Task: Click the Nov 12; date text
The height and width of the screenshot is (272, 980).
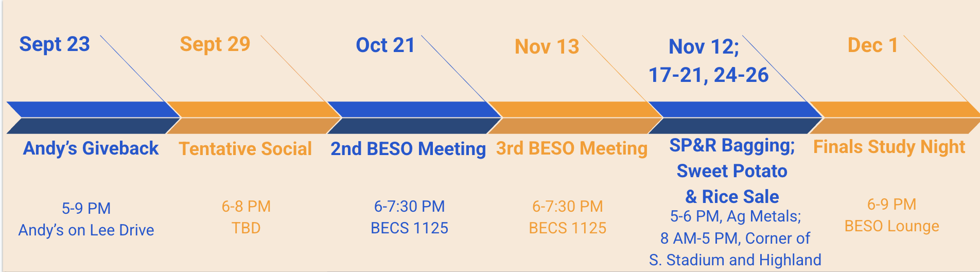Action: point(704,47)
